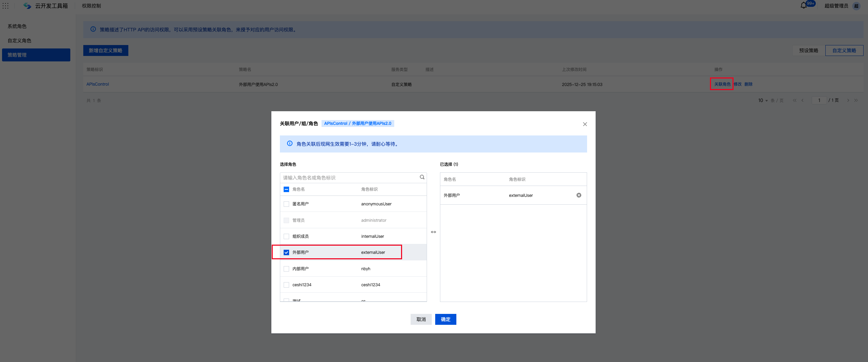Go to next page arrow
868x362 pixels.
(848, 100)
